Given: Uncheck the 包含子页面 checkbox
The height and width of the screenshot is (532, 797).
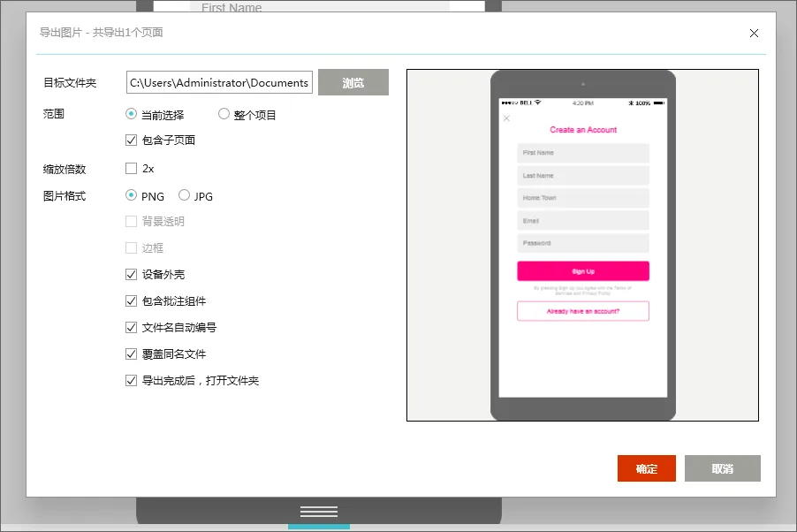Looking at the screenshot, I should [132, 140].
